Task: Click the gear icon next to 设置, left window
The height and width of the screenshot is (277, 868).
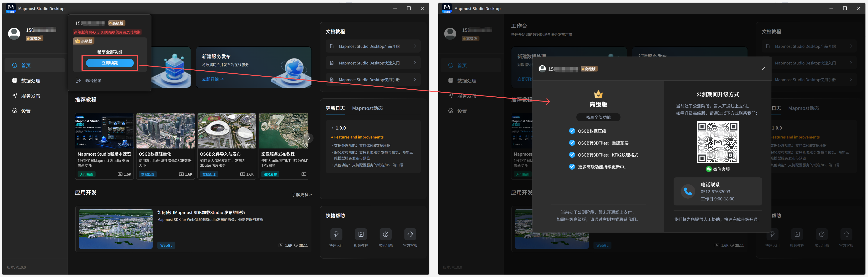Action: click(x=14, y=111)
